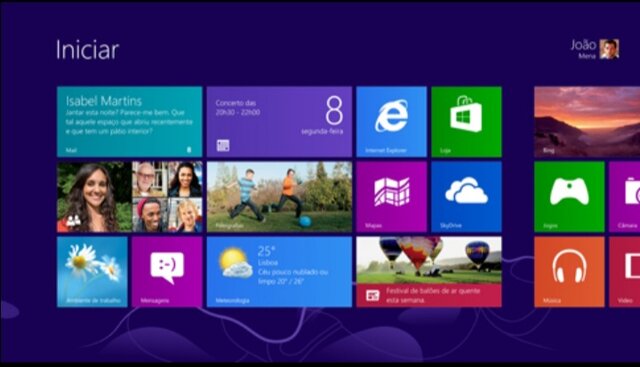Screen dimensions: 640x367
Task: Open the Câmara tile
Action: tap(624, 197)
